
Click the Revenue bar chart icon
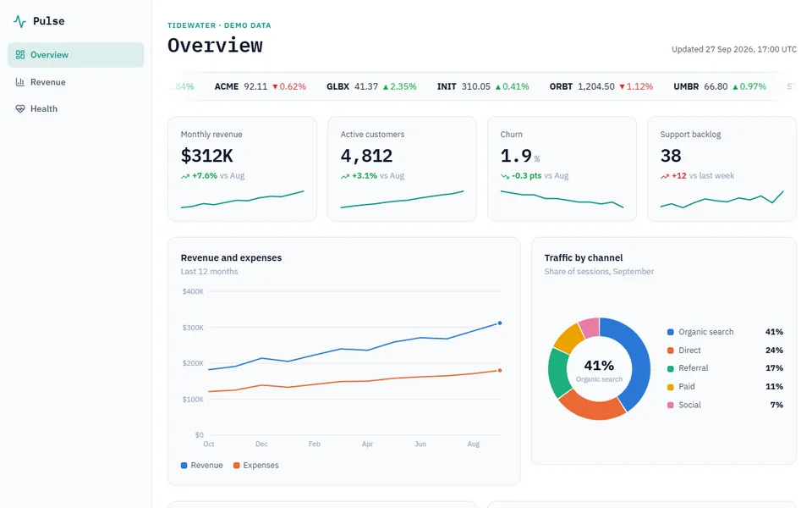20,82
